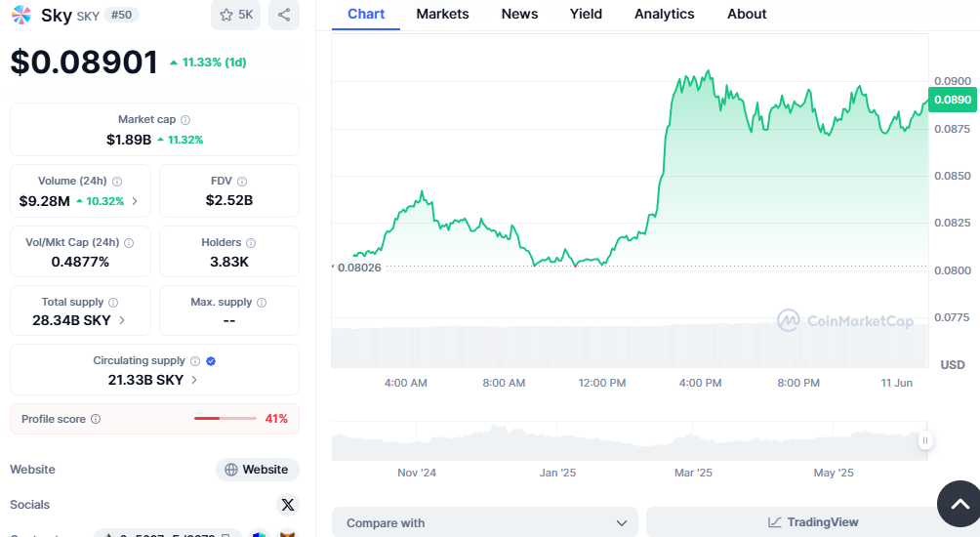Open the share icon button
980x537 pixels.
[284, 15]
